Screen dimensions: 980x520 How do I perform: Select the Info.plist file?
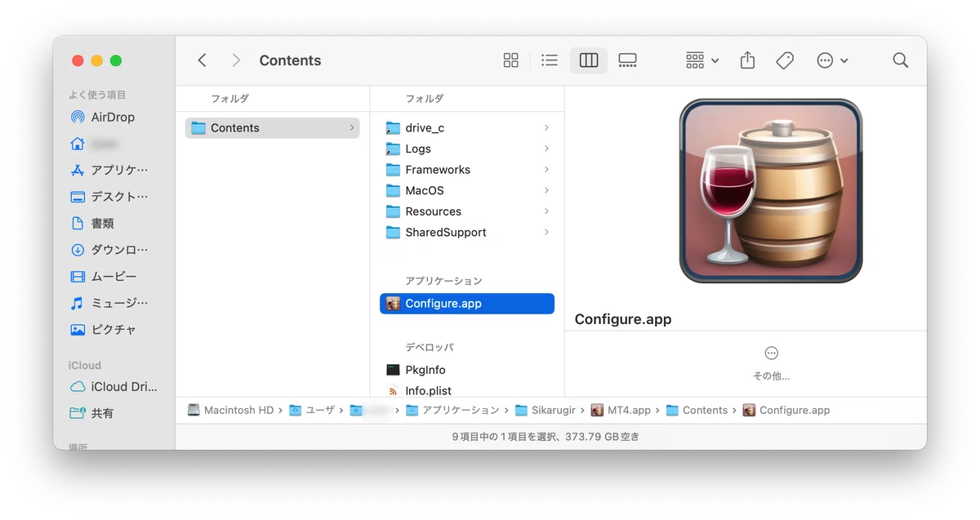pyautogui.click(x=467, y=391)
